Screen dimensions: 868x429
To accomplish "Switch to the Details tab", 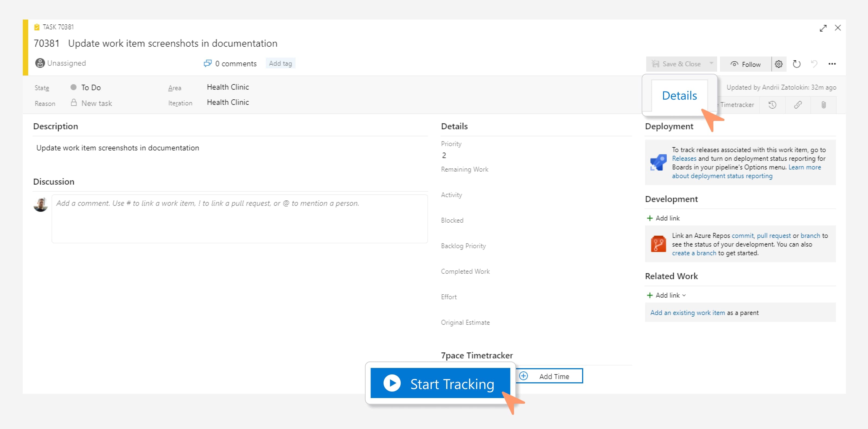I will coord(679,96).
